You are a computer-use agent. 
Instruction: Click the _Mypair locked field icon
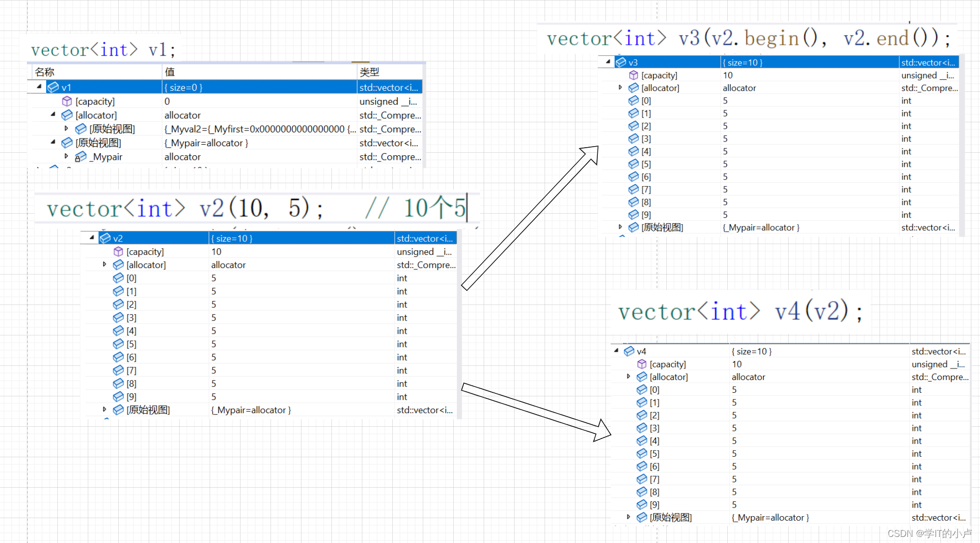coord(81,157)
